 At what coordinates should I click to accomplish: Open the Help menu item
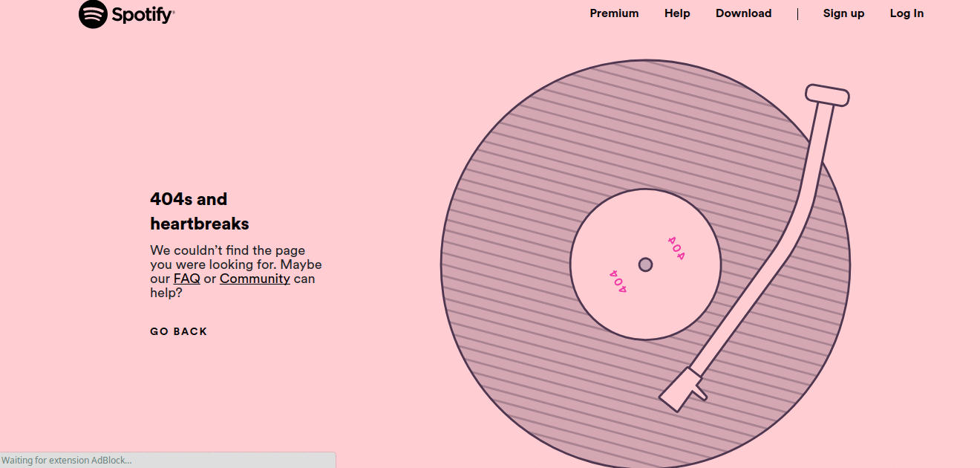click(x=677, y=13)
